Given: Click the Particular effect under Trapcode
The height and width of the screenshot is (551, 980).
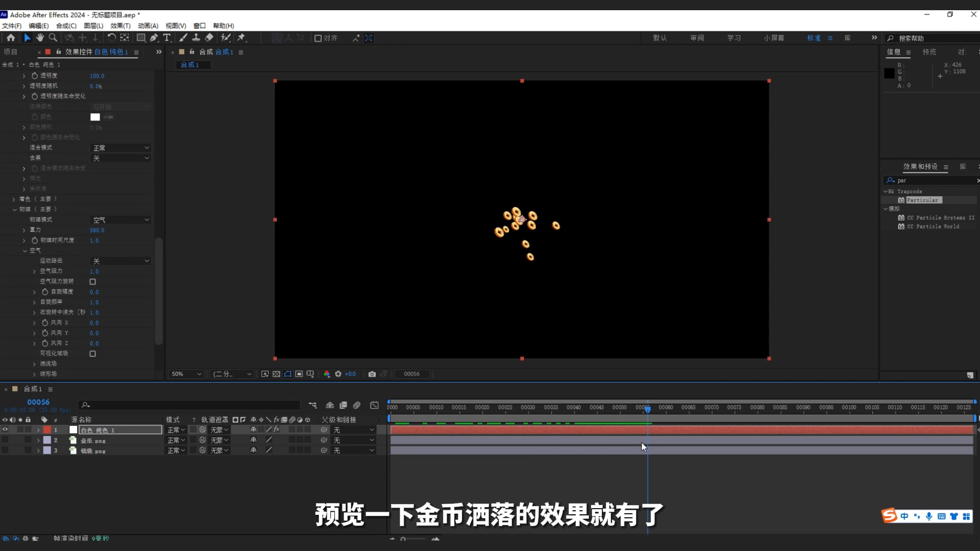Looking at the screenshot, I should (x=923, y=200).
